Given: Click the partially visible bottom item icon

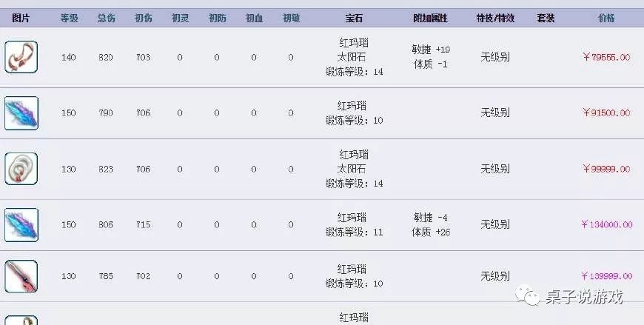Looking at the screenshot, I should pyautogui.click(x=21, y=320).
